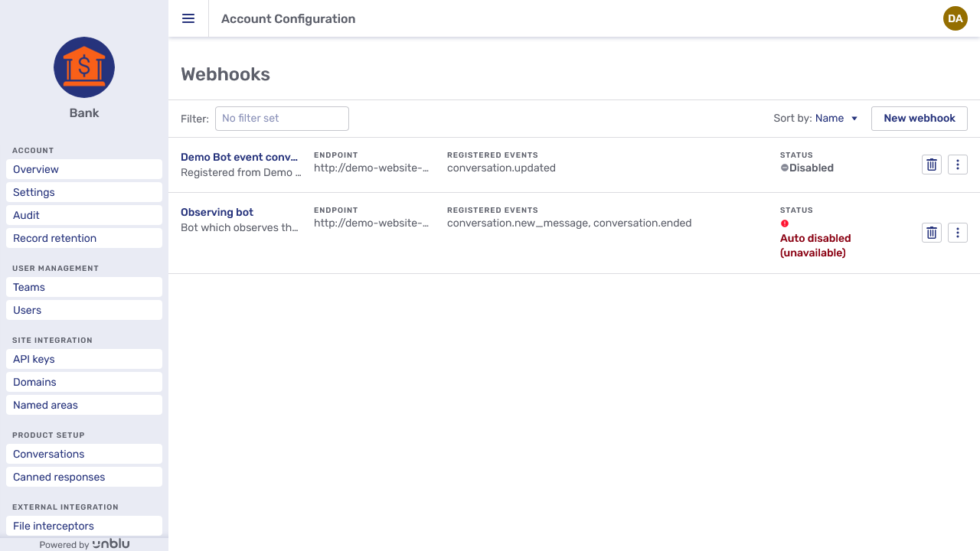Screen dimensions: 980x551
Task: Click the New webhook button
Action: (919, 118)
